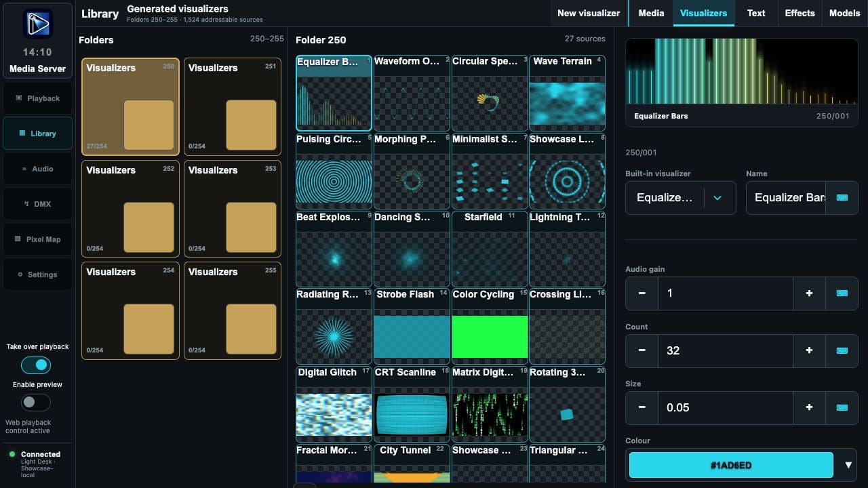
Task: Decrease Count with minus button
Action: point(642,350)
